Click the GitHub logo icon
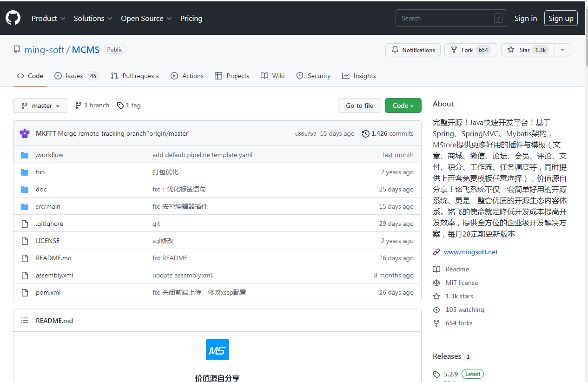This screenshot has height=382, width=588. point(13,18)
